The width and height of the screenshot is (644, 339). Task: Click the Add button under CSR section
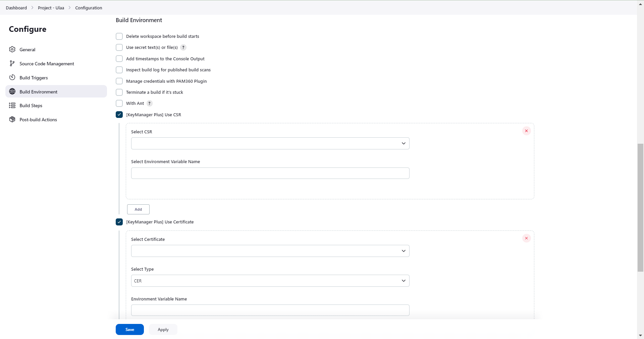pyautogui.click(x=138, y=209)
